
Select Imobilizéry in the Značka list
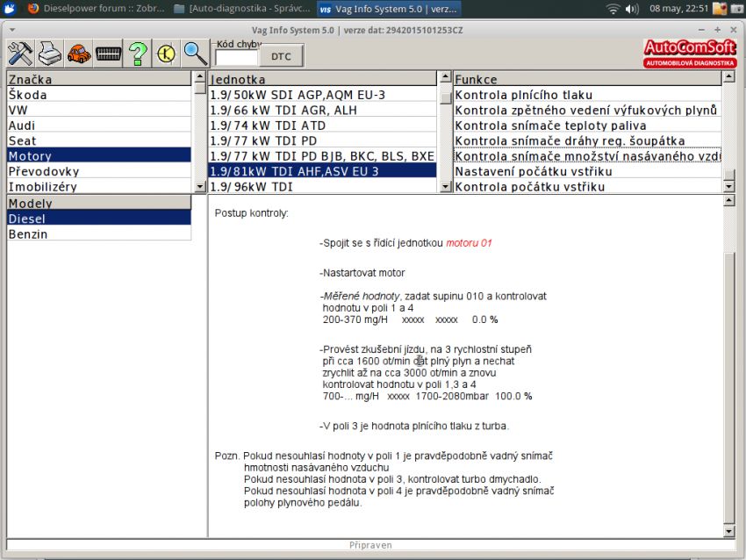pos(98,186)
